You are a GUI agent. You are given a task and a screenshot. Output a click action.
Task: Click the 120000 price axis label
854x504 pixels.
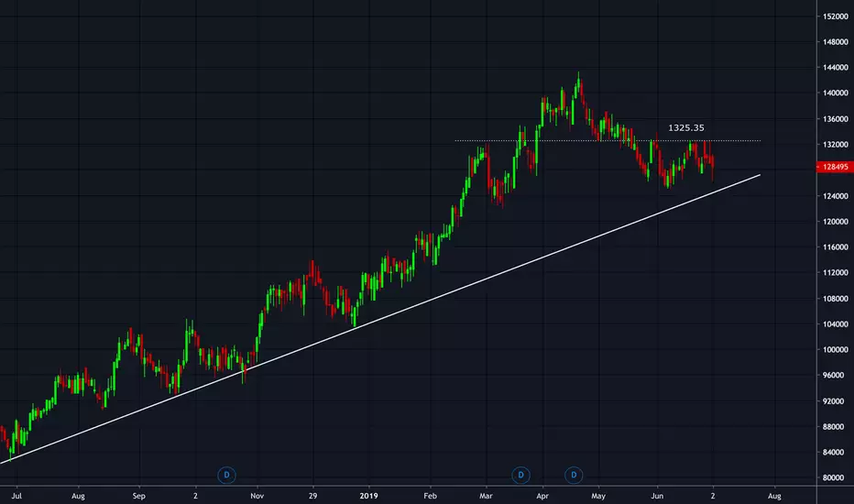tap(836, 221)
